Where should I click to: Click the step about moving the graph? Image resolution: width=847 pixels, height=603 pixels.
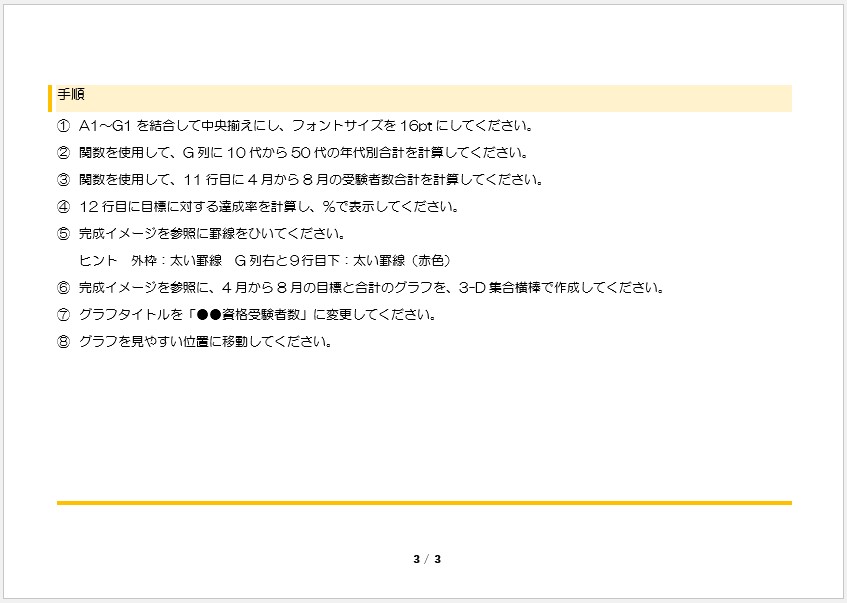pos(204,342)
